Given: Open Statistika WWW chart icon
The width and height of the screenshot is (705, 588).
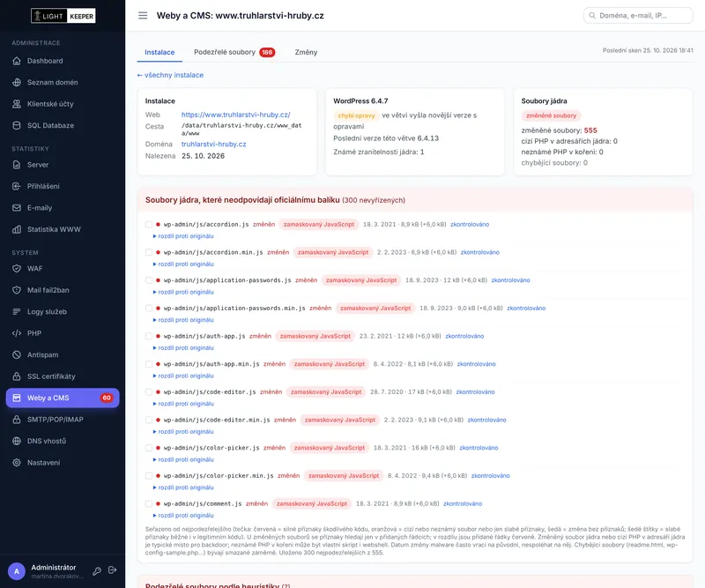Looking at the screenshot, I should click(17, 229).
